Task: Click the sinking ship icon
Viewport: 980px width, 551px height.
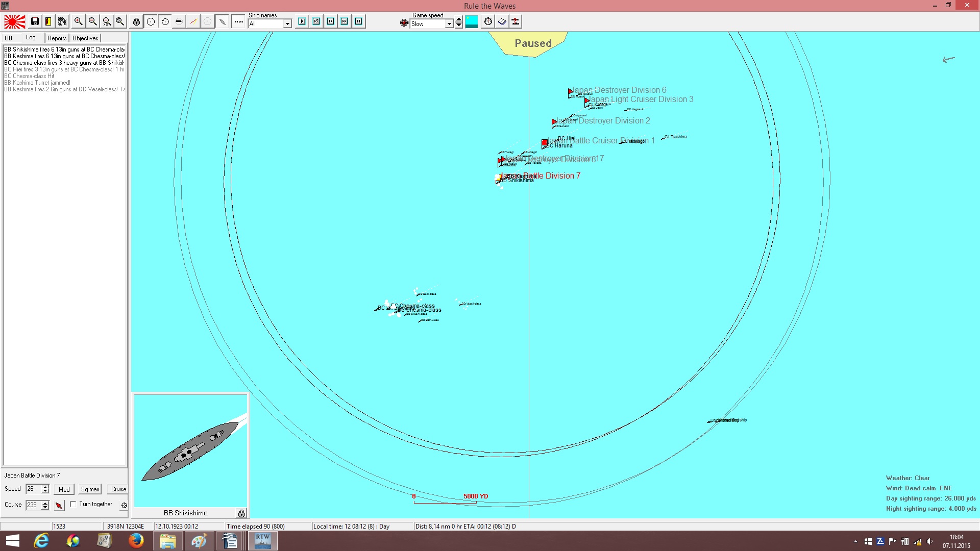Action: coord(516,21)
